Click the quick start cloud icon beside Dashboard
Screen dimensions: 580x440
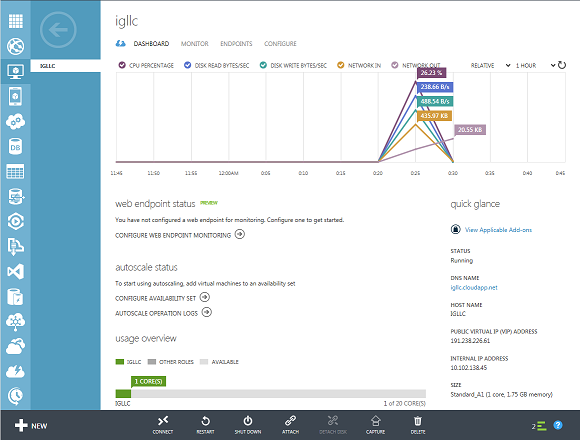point(121,44)
